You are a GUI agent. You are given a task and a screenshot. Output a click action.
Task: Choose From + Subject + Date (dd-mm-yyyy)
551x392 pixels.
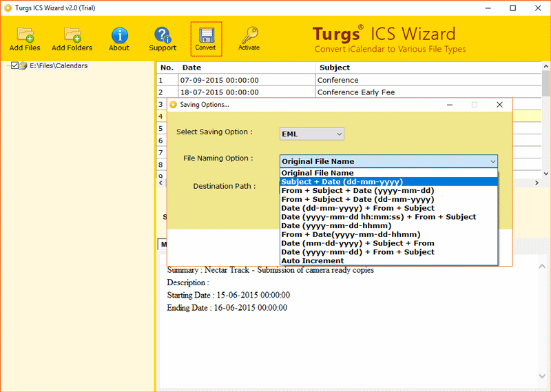tap(388, 199)
